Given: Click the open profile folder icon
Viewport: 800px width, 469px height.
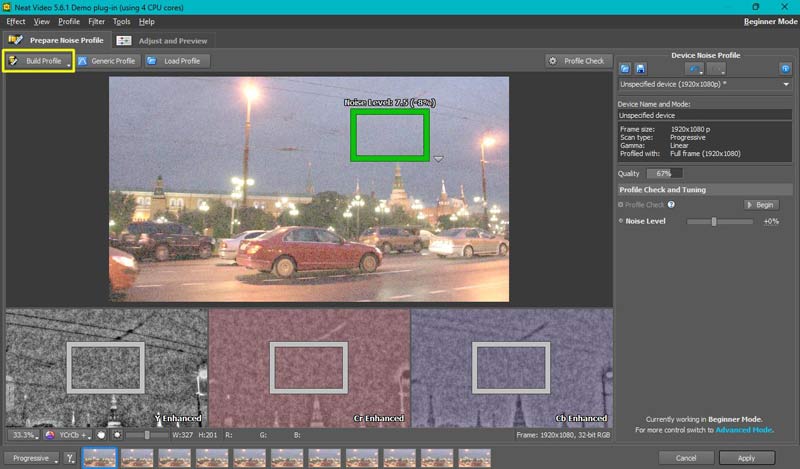Looking at the screenshot, I should tap(625, 68).
